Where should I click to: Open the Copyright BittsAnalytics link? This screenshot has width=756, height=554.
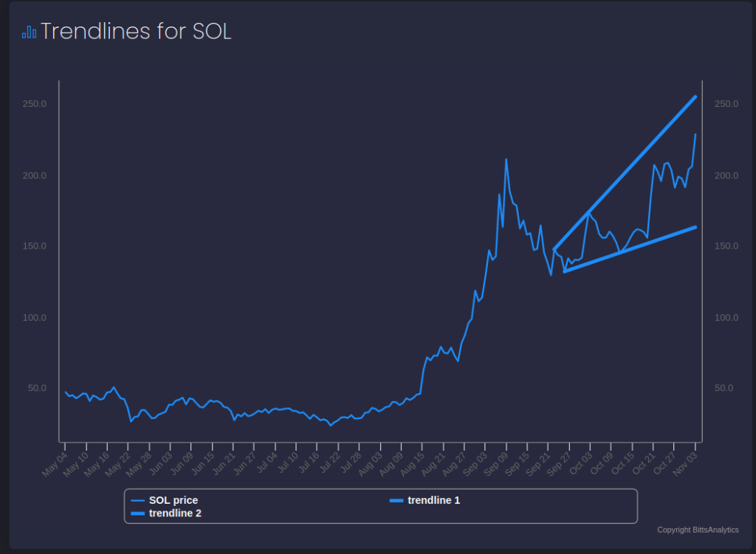[698, 530]
